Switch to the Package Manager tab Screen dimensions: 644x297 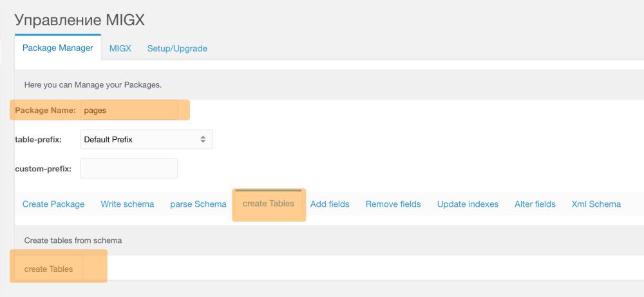(x=58, y=48)
